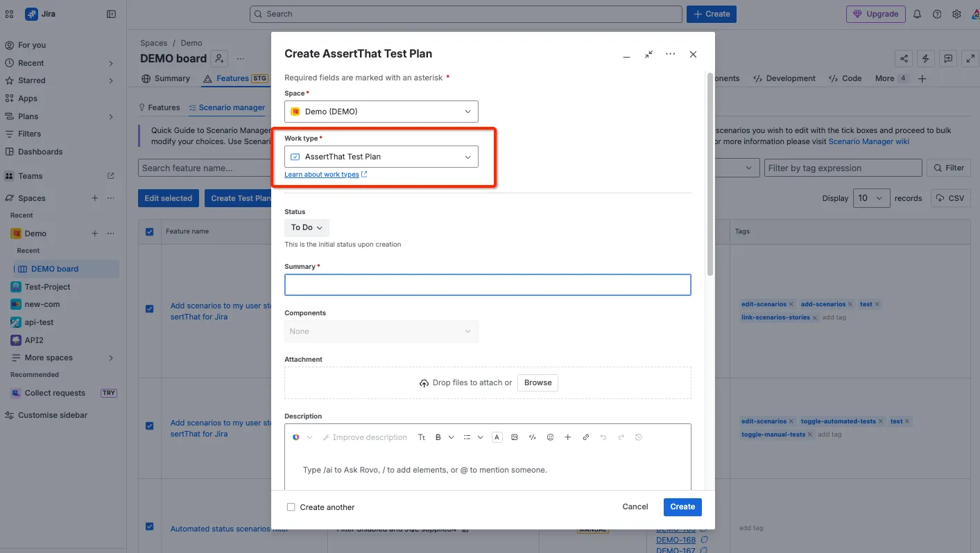The image size is (980, 553).
Task: Click the emoji icon in description toolbar
Action: (x=551, y=437)
